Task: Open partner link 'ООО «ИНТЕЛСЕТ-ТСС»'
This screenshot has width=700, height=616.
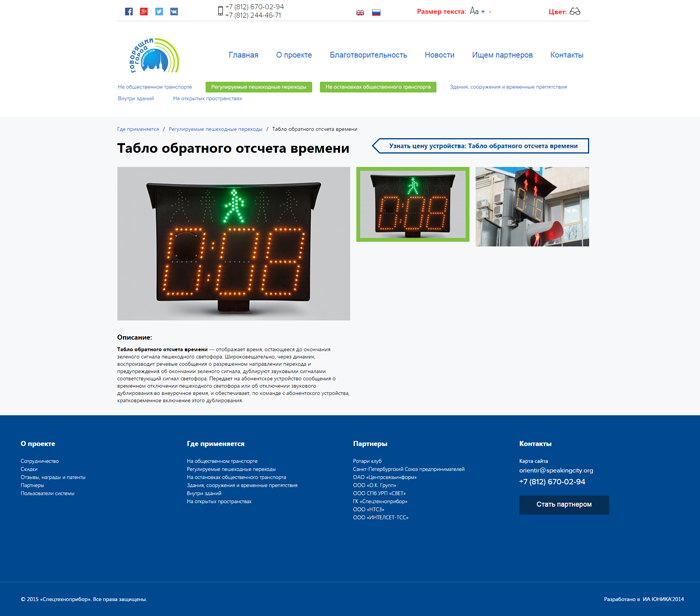Action: (x=381, y=517)
